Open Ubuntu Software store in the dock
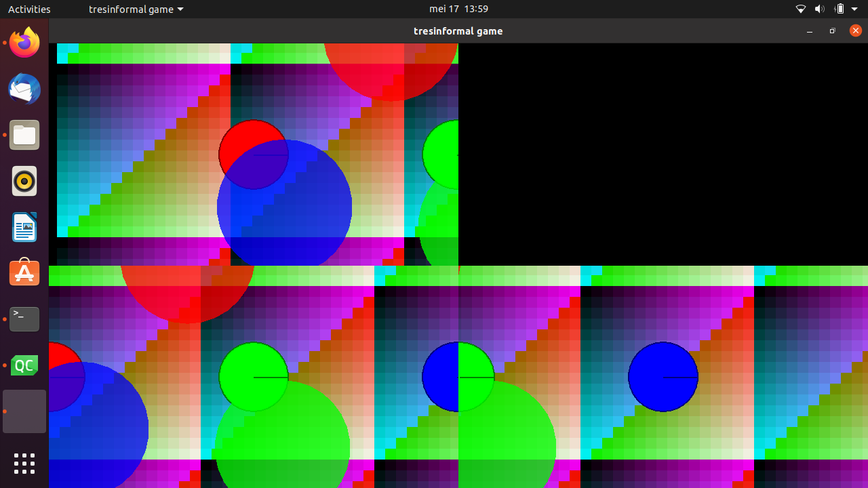Viewport: 868px width, 488px height. pos(24,273)
